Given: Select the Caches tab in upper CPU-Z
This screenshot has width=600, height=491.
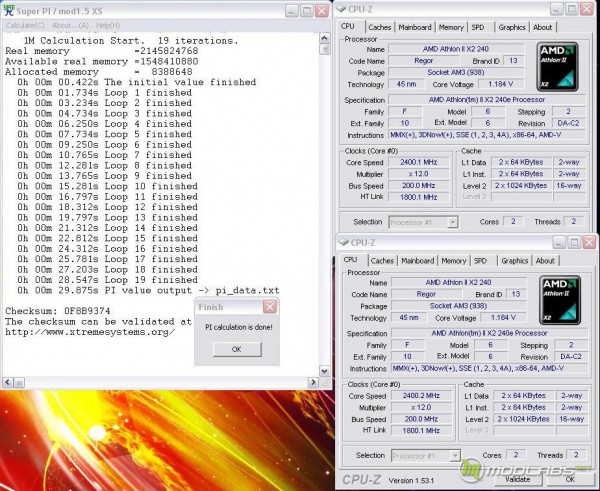Looking at the screenshot, I should (x=379, y=27).
